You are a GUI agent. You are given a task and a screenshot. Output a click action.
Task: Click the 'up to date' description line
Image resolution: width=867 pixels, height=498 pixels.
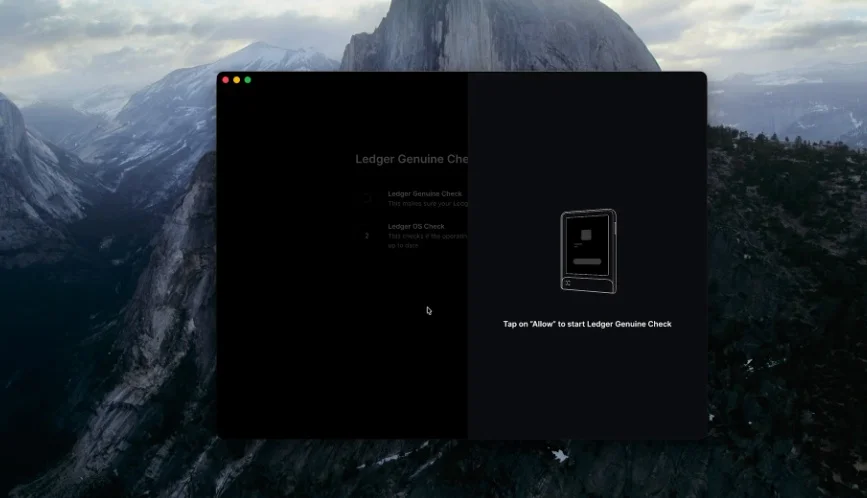tap(403, 246)
